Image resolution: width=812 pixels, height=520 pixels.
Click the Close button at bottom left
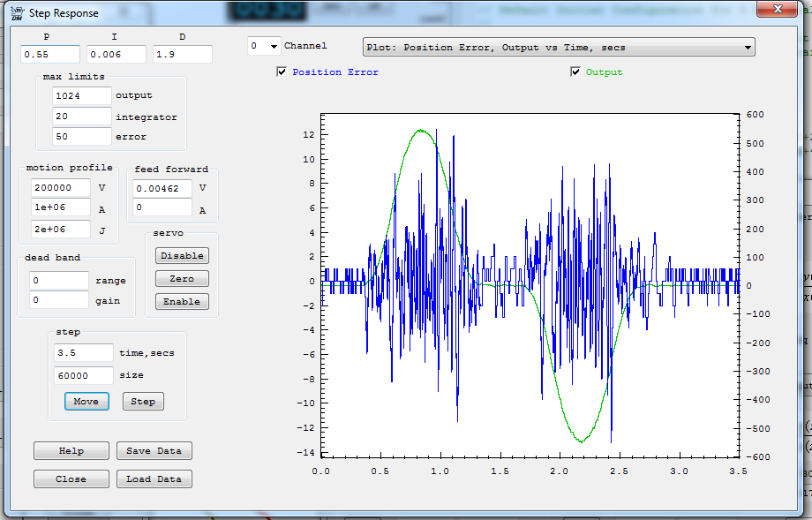click(71, 479)
